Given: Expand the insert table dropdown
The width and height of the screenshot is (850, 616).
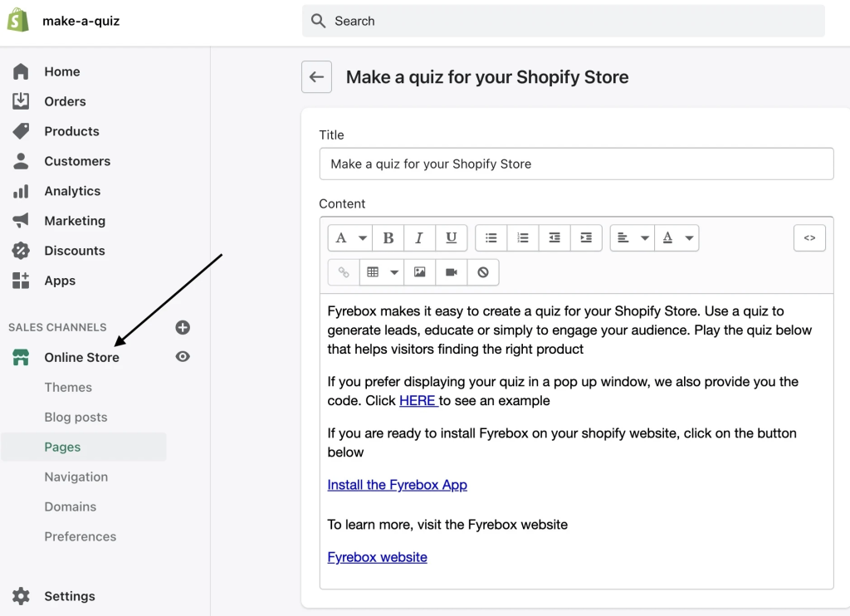Looking at the screenshot, I should pyautogui.click(x=382, y=272).
